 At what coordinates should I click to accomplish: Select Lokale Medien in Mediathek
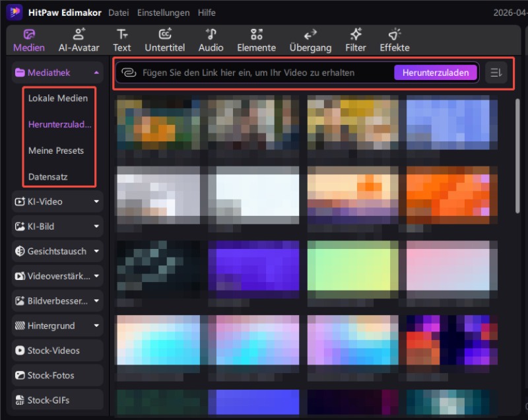point(58,98)
